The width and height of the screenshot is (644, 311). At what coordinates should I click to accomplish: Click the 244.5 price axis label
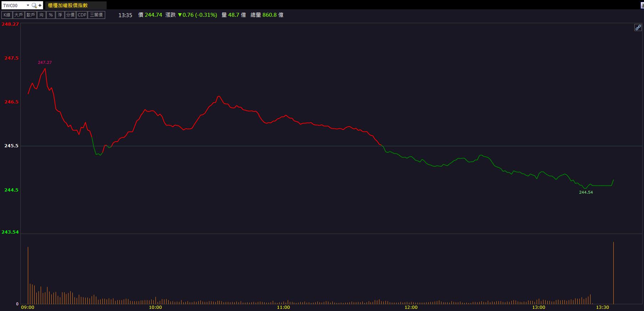click(x=11, y=190)
